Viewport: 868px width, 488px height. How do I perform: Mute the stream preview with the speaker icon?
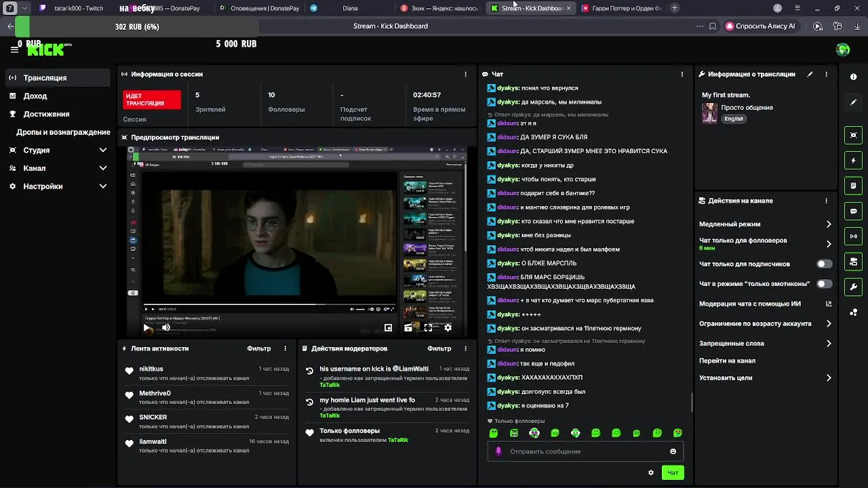[x=166, y=328]
